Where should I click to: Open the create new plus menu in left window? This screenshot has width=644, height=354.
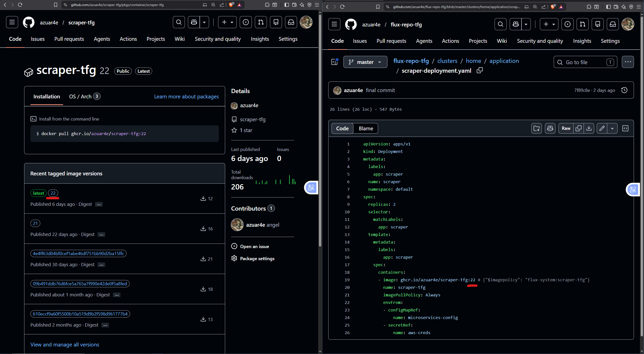[x=227, y=22]
